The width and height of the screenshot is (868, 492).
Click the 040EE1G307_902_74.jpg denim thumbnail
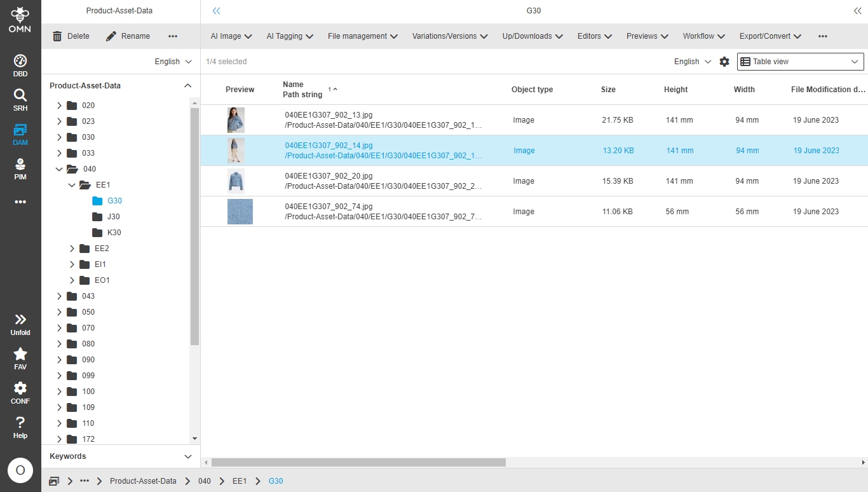coord(240,212)
